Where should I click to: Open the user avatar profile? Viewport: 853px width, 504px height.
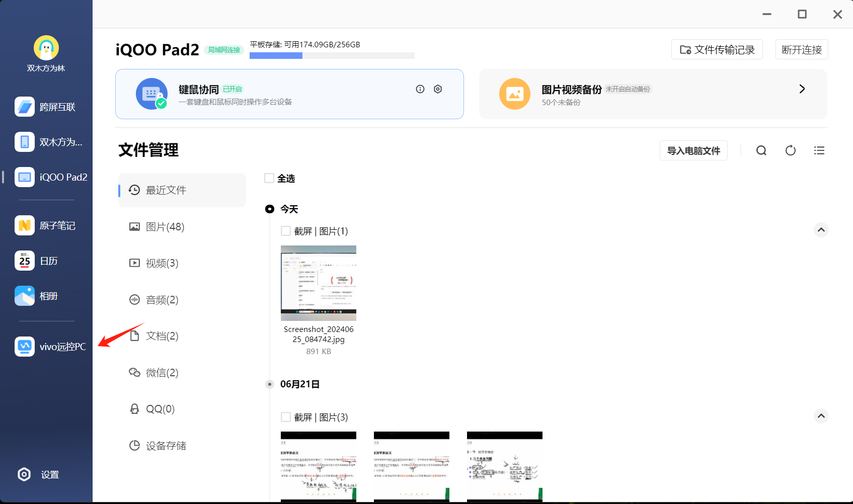tap(46, 48)
